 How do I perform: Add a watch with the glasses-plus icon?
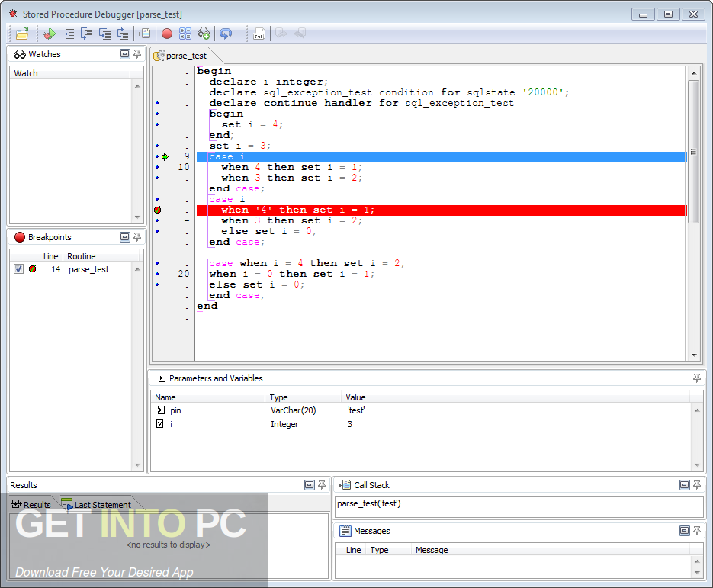tap(204, 34)
